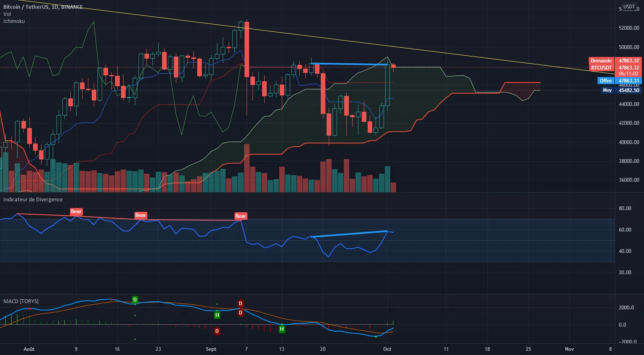
Task: Click the 06:11:02 countdown label
Action: (629, 74)
